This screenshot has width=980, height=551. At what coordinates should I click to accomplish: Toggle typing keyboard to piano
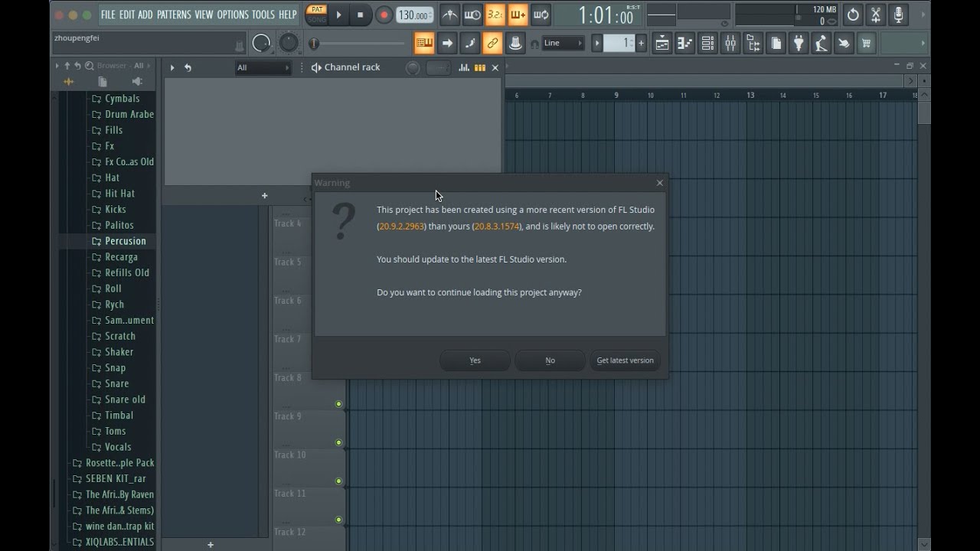(x=424, y=44)
